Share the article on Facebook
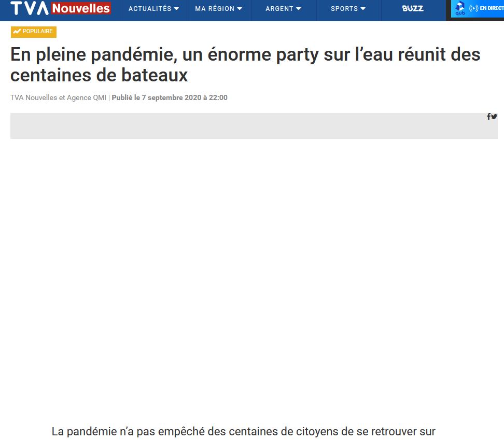 488,117
